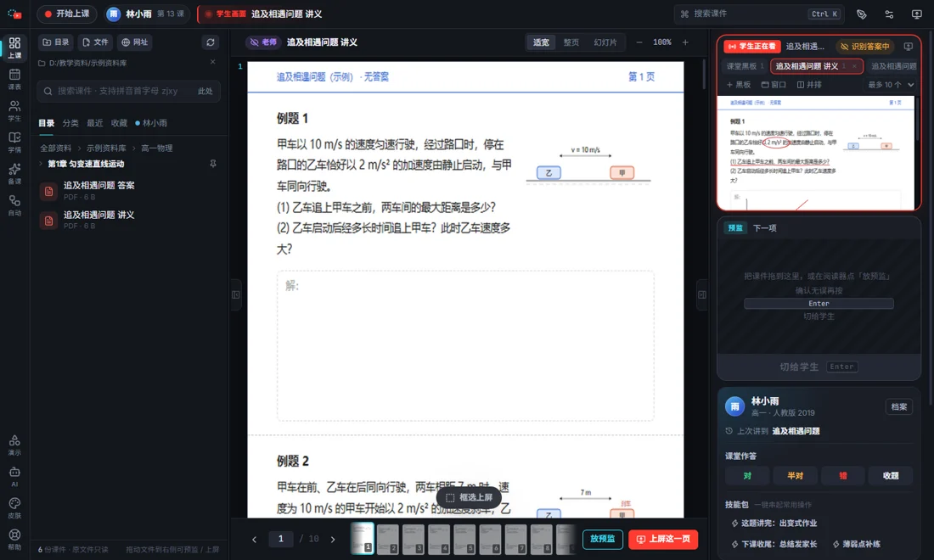Switch to the 目录 tab in file panel
Viewport: 934px width, 560px height.
[x=47, y=123]
